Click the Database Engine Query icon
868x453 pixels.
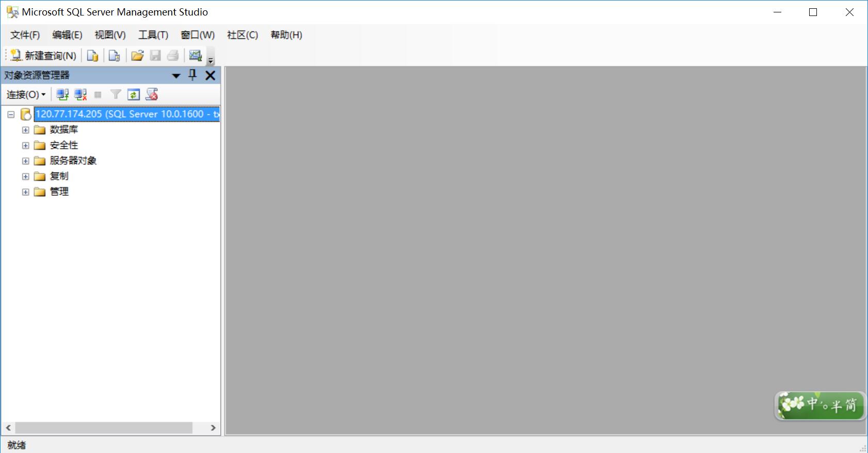(x=93, y=55)
